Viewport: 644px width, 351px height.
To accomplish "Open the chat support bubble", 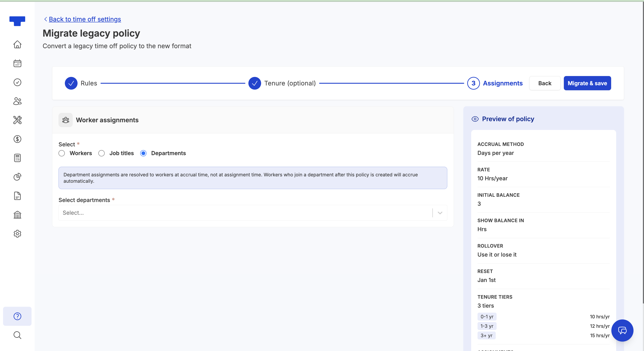I will (622, 330).
